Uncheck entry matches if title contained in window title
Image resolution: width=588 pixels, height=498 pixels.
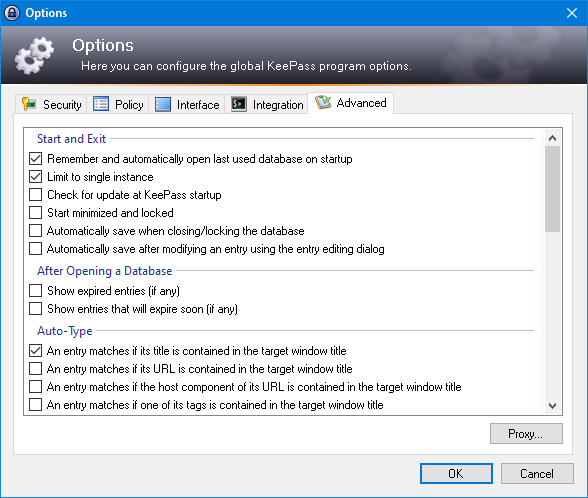[36, 351]
